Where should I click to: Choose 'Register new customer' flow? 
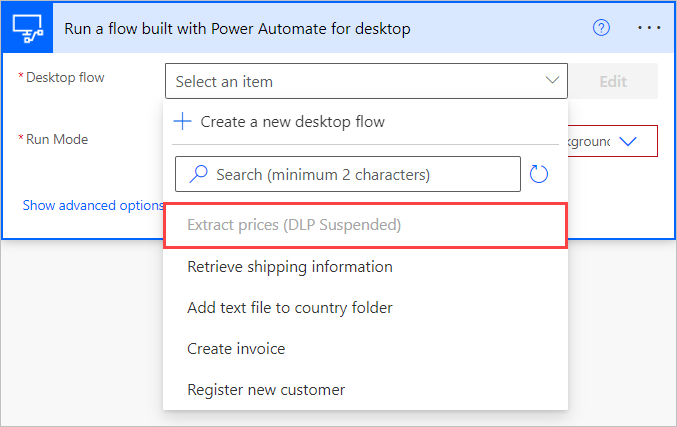coord(365,390)
